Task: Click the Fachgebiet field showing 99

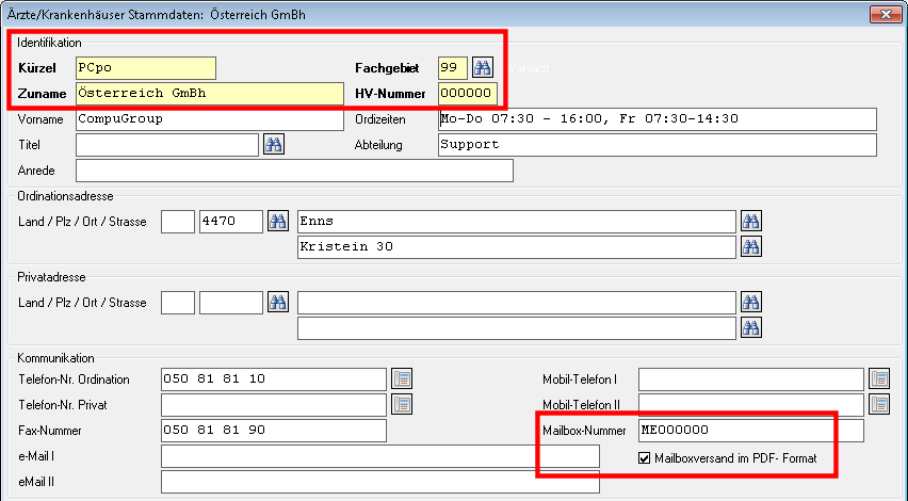Action: (x=453, y=68)
